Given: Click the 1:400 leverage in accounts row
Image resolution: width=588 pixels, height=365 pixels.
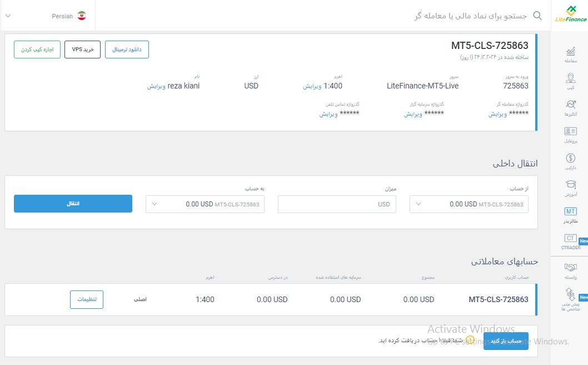Looking at the screenshot, I should [205, 300].
